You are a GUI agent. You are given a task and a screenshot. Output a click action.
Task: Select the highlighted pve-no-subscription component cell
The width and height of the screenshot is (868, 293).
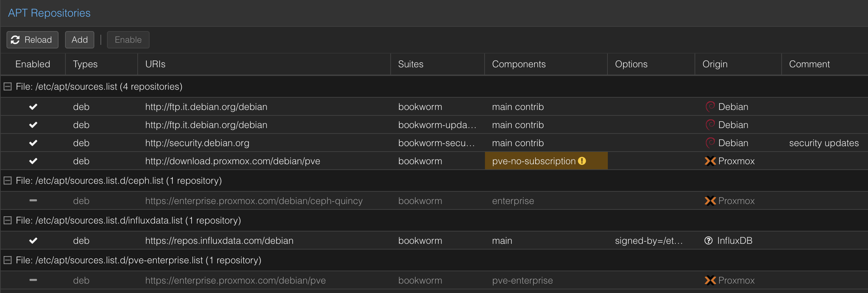tap(546, 161)
